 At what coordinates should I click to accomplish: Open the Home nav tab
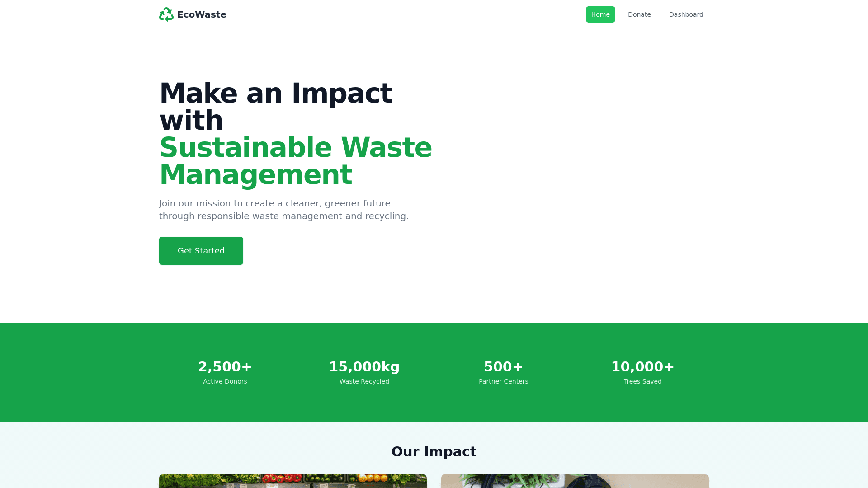(x=600, y=14)
